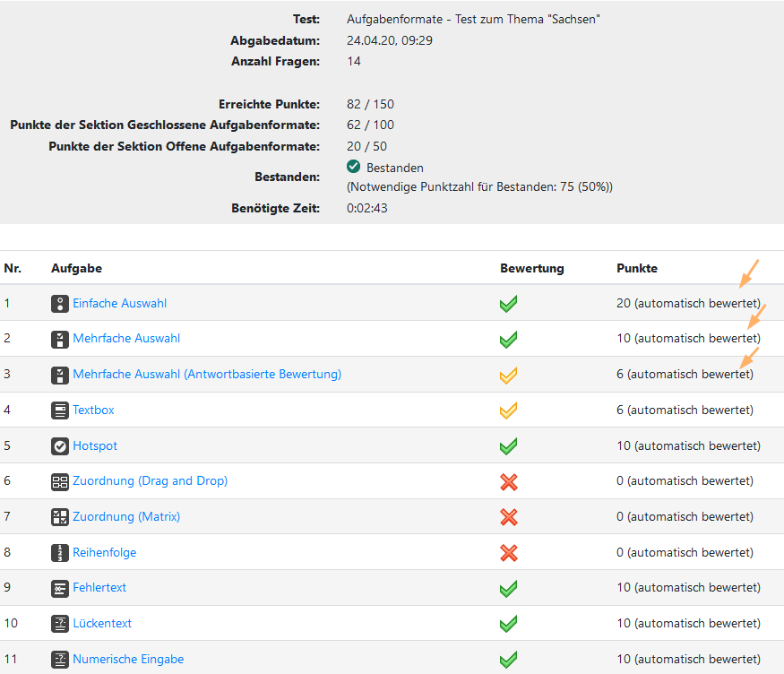
Task: Click the Aufgabe column header
Action: [76, 268]
